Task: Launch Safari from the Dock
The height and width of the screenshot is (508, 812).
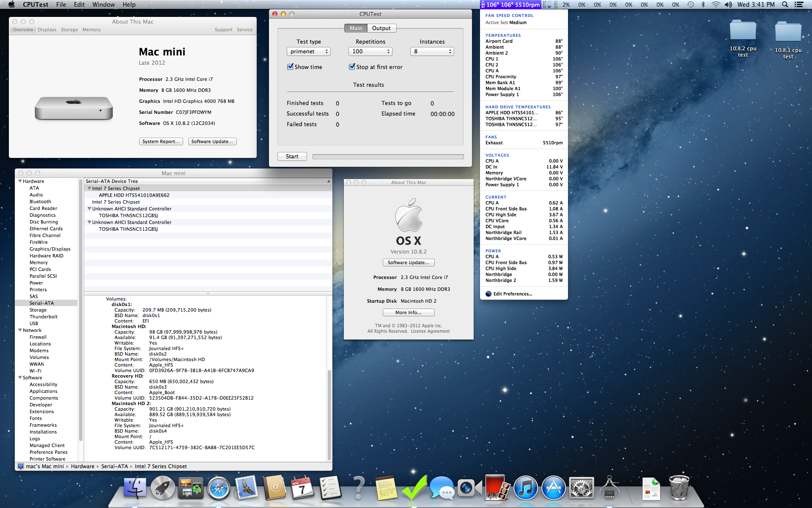Action: [219, 488]
